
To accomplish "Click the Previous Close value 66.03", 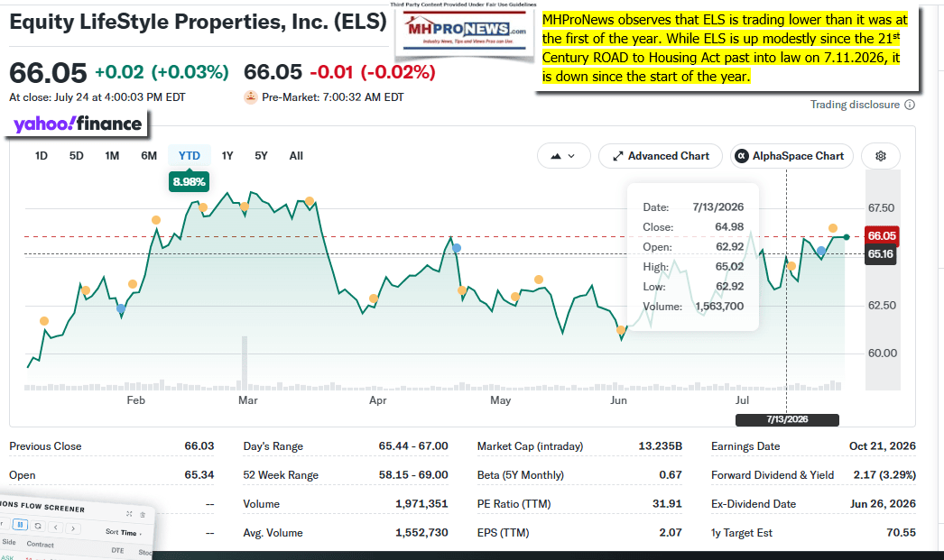I will [199, 446].
